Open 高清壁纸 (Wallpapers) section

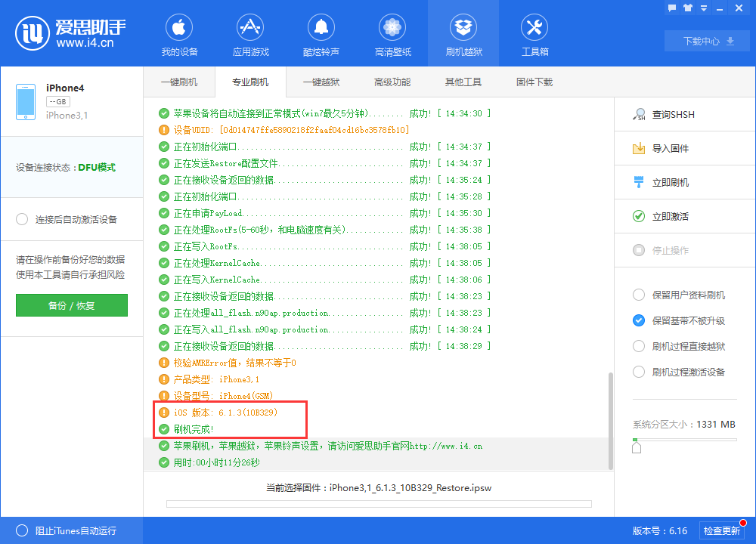392,34
